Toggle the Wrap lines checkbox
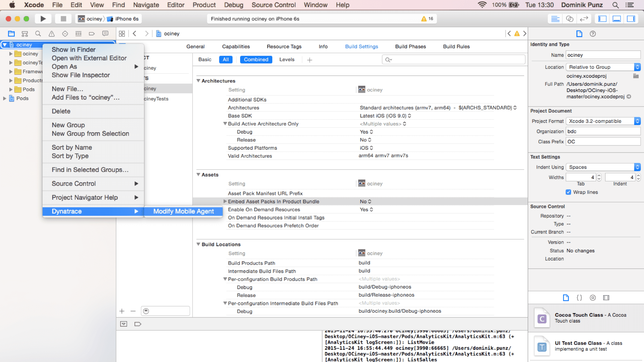 pos(568,192)
